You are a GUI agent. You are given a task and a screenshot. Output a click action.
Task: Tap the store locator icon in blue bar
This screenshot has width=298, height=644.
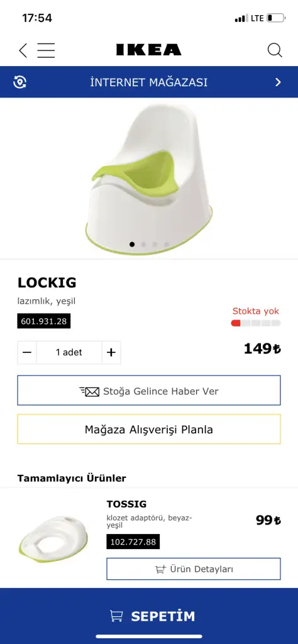20,82
